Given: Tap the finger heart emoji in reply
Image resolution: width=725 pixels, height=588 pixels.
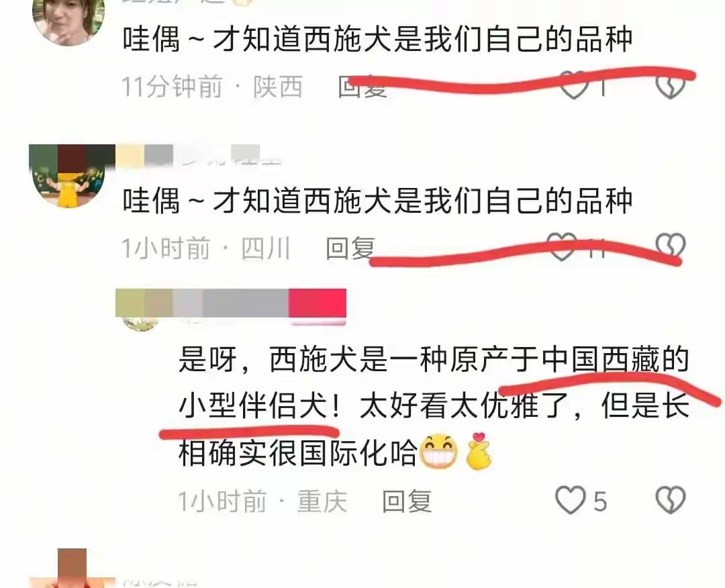Looking at the screenshot, I should coord(479,451).
